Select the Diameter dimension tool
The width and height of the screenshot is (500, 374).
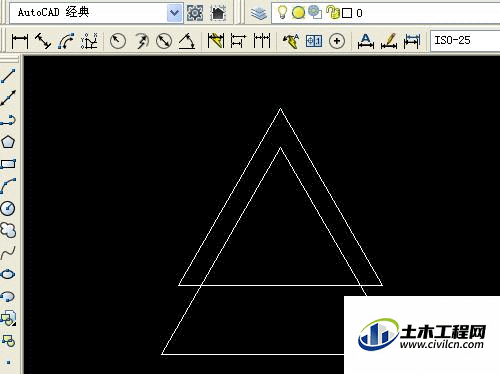(x=164, y=41)
